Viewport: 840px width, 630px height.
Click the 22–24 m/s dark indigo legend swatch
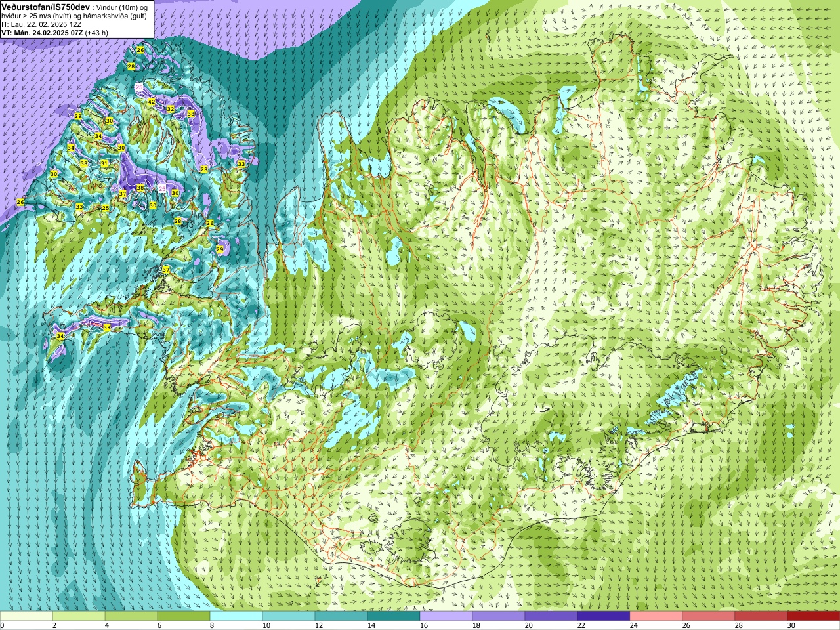(604, 616)
